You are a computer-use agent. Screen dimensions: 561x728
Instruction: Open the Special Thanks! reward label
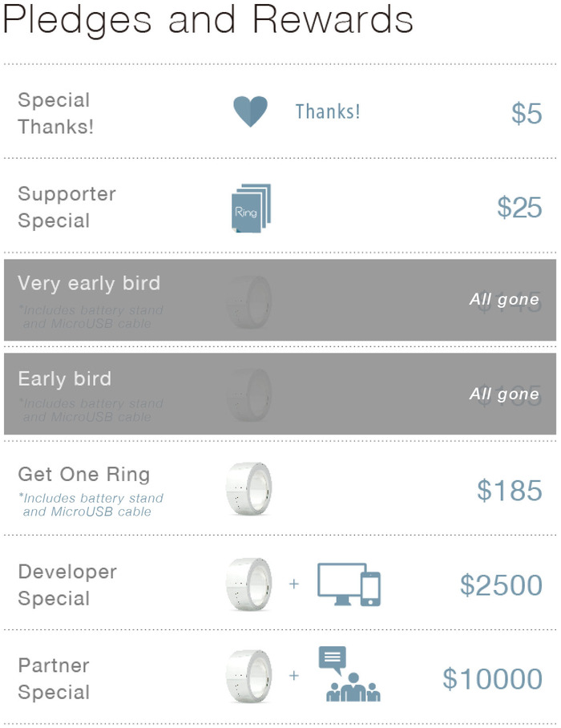[55, 113]
